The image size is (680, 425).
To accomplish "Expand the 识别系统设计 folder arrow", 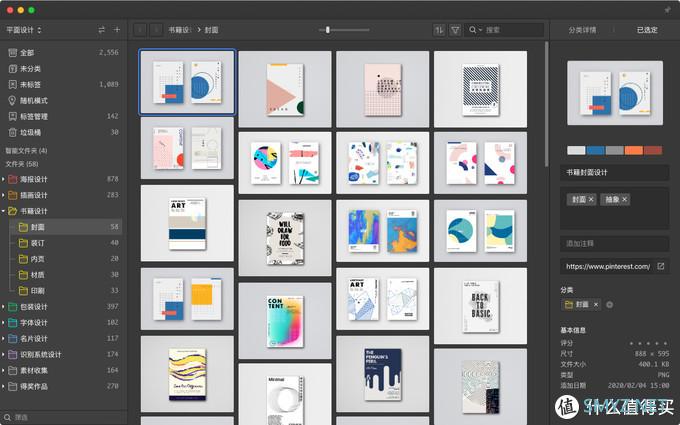I will [3, 354].
